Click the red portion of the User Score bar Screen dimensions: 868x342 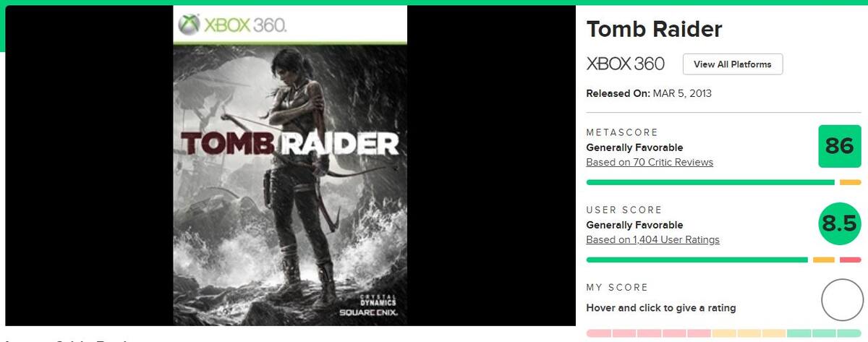tap(851, 260)
